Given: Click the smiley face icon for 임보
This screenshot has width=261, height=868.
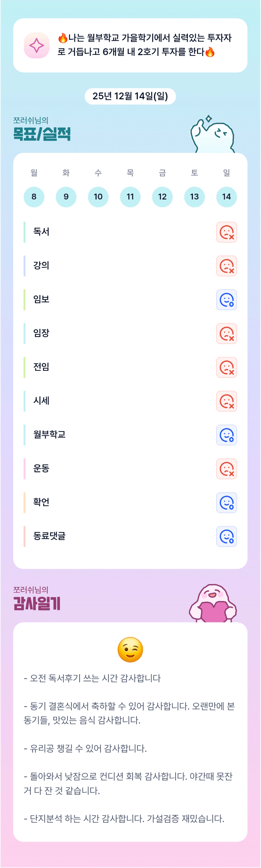Looking at the screenshot, I should [226, 300].
